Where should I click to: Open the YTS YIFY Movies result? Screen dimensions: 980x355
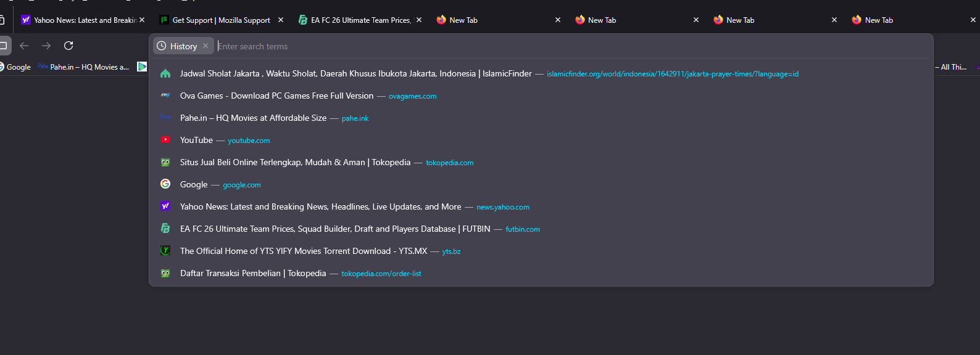(541, 251)
